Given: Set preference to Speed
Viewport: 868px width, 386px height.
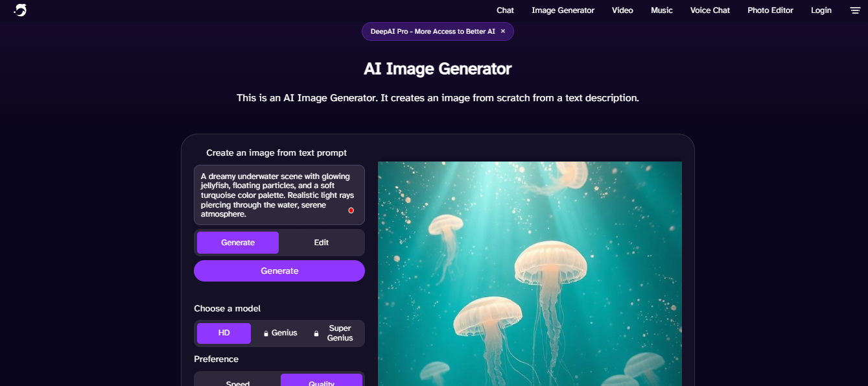Looking at the screenshot, I should (238, 381).
